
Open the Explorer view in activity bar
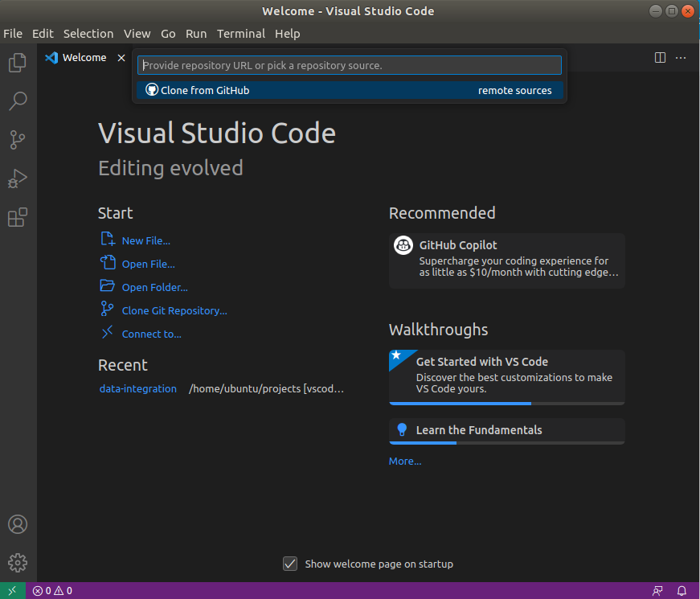pyautogui.click(x=18, y=63)
